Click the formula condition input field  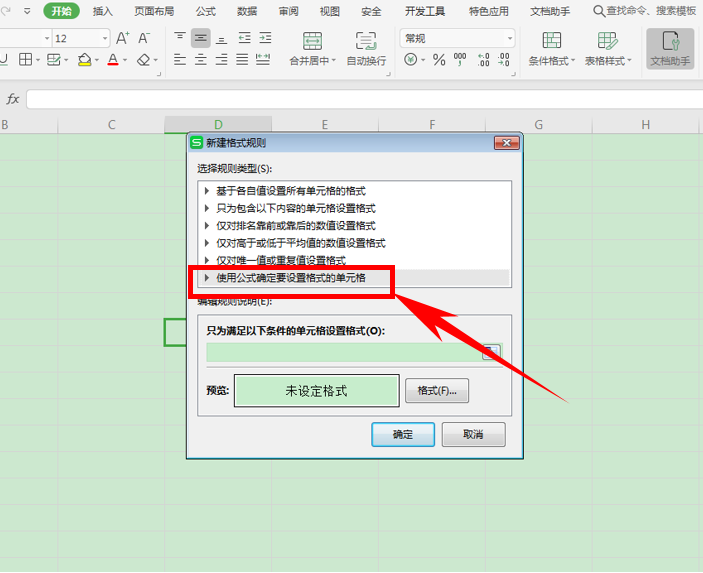pyautogui.click(x=344, y=352)
